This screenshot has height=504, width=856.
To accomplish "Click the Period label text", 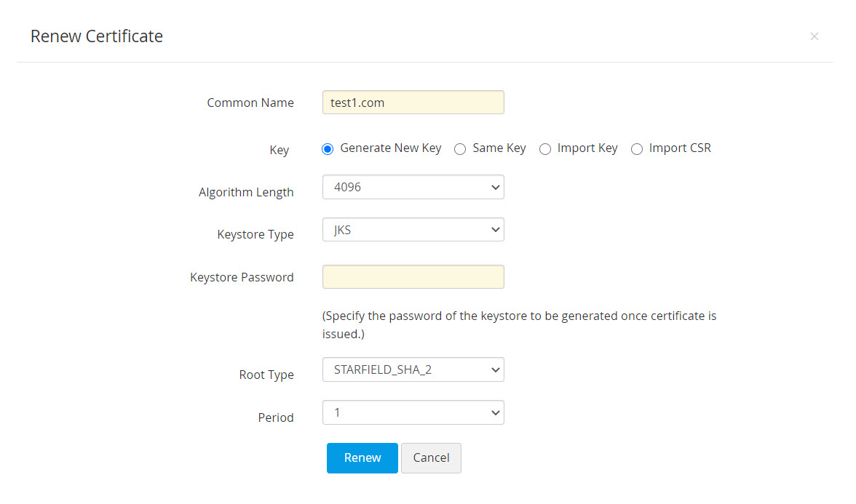I will pyautogui.click(x=276, y=417).
